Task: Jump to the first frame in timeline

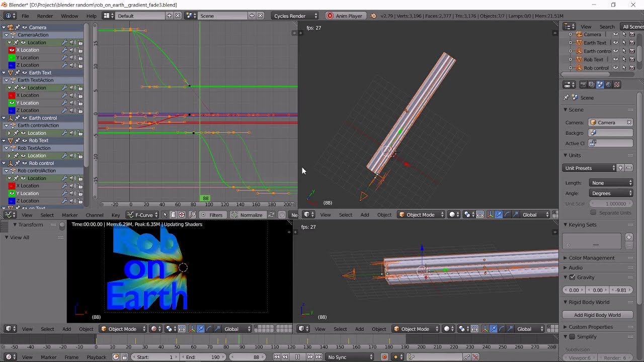Action: pyautogui.click(x=277, y=357)
